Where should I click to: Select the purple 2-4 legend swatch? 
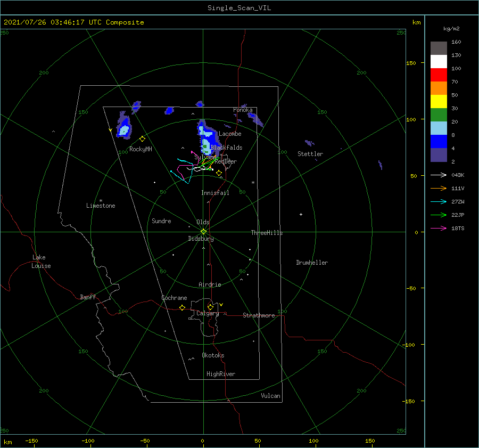click(439, 155)
